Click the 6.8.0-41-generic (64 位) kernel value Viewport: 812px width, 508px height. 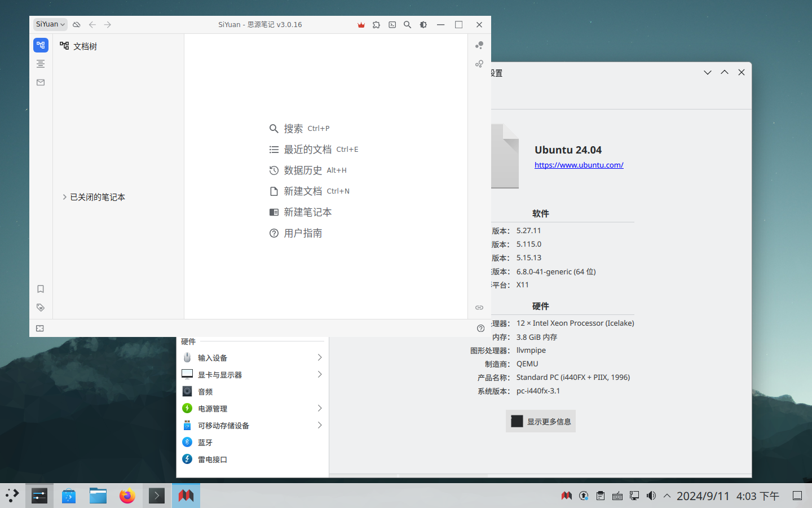click(556, 271)
